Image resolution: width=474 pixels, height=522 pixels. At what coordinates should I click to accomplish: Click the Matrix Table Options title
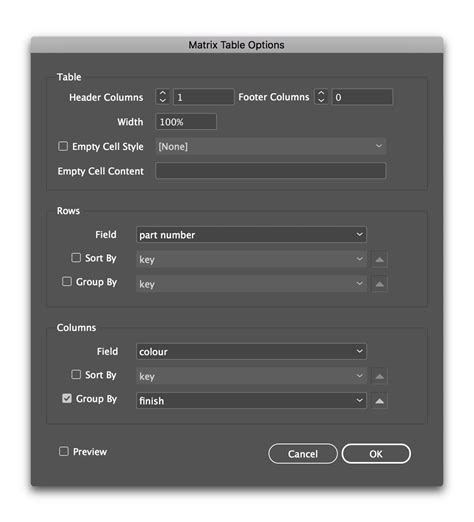[236, 45]
